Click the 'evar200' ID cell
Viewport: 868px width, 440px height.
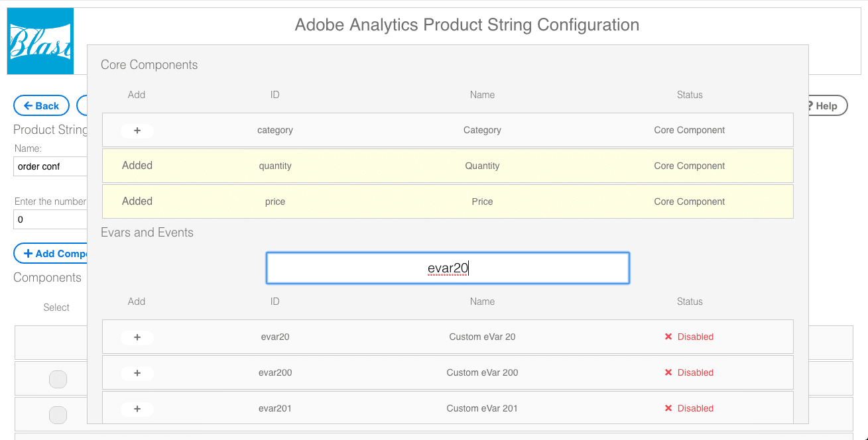(x=275, y=373)
